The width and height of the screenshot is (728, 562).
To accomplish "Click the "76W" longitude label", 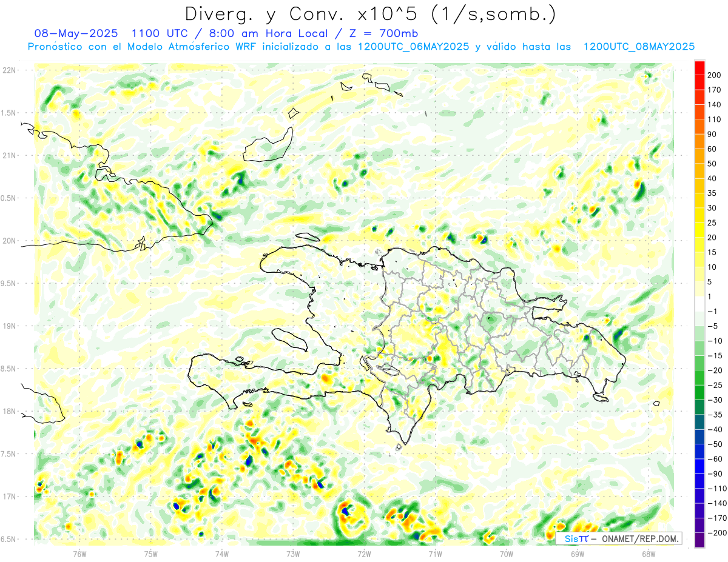I will coord(80,553).
